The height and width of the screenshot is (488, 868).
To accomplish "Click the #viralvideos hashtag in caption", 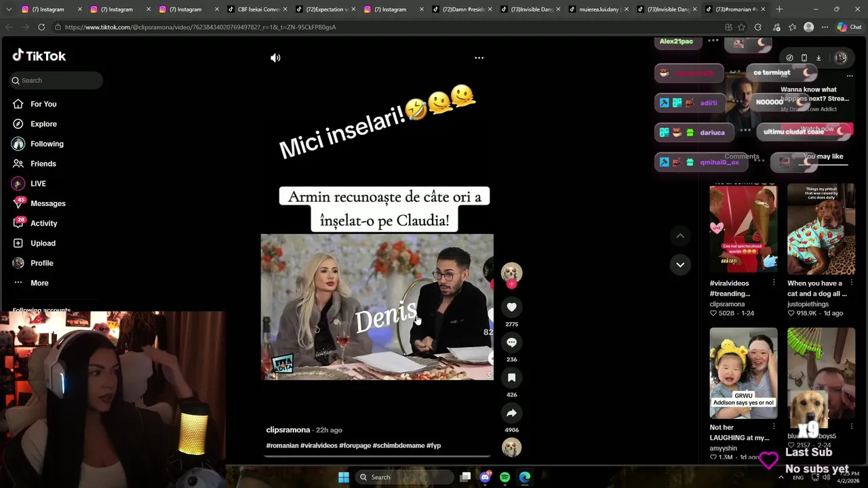I will 319,445.
